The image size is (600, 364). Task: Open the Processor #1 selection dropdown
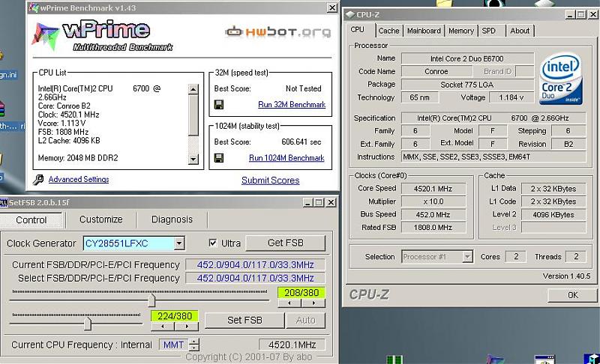pyautogui.click(x=467, y=257)
